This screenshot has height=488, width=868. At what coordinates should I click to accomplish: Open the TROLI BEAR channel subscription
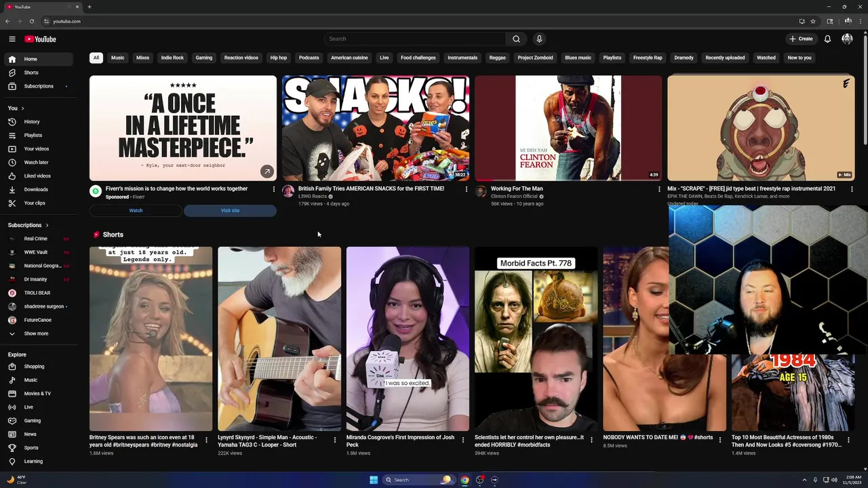(38, 293)
